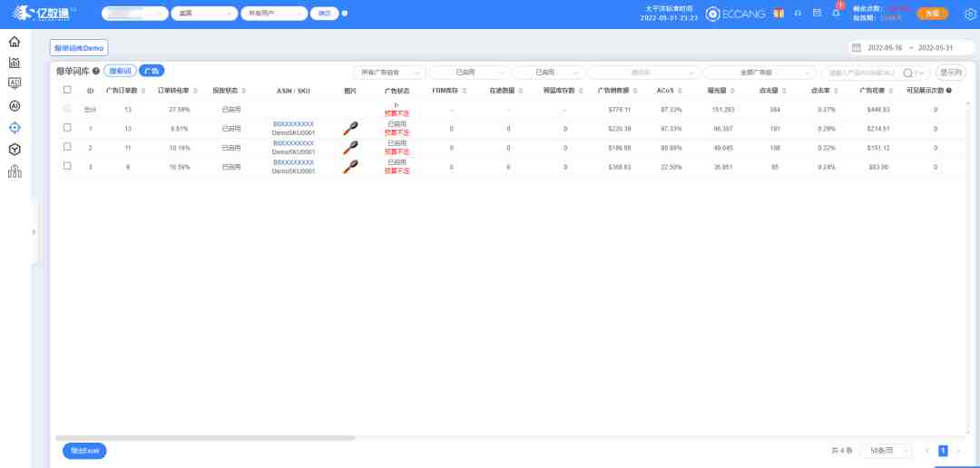The width and height of the screenshot is (980, 468).
Task: Open the 50条/页 page size dropdown
Action: tap(887, 451)
